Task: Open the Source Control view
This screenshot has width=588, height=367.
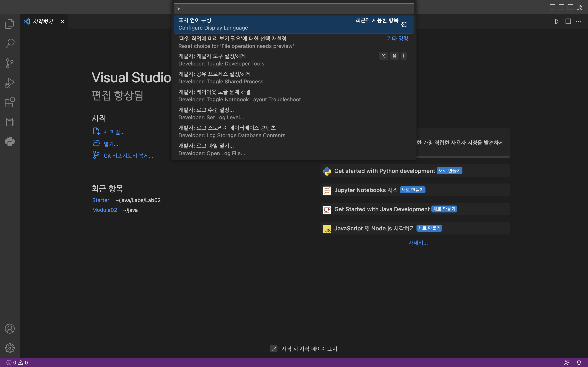Action: tap(10, 63)
